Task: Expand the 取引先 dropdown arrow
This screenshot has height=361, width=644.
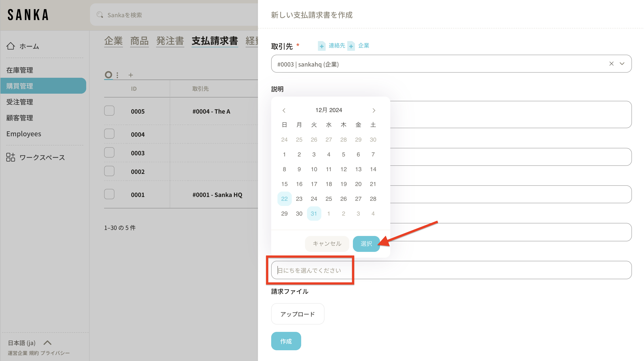Action: pyautogui.click(x=622, y=64)
